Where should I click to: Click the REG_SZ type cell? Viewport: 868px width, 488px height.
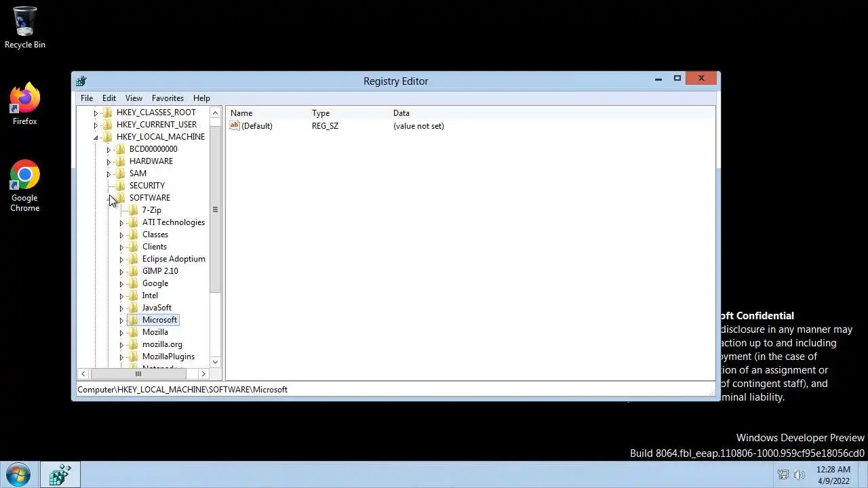click(325, 126)
